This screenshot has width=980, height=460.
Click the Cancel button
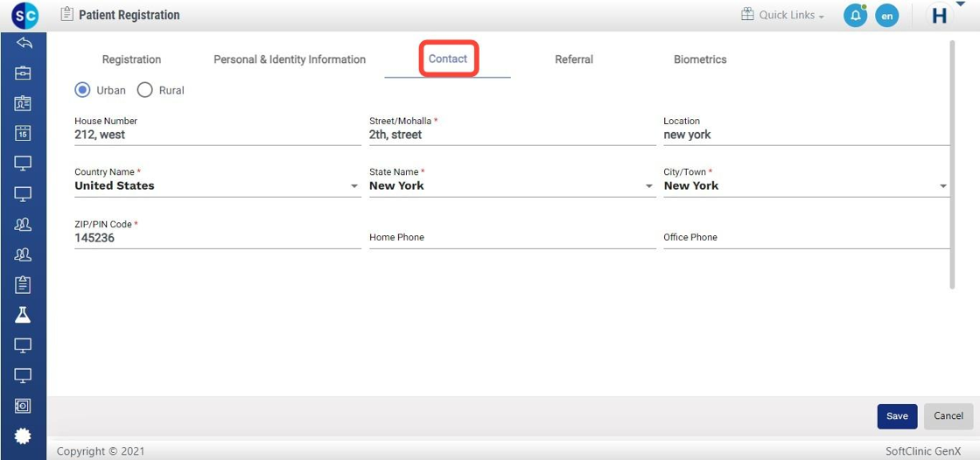click(948, 416)
